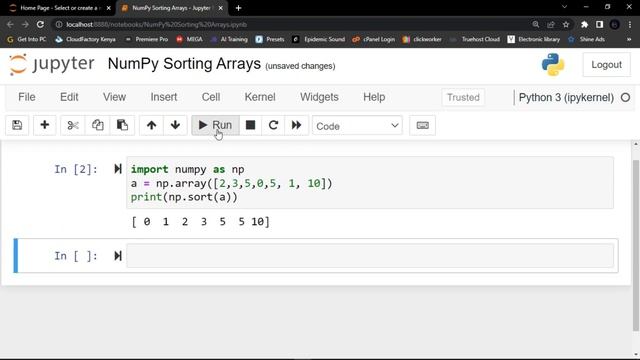Click the Logout button
The height and width of the screenshot is (360, 640).
tap(607, 64)
